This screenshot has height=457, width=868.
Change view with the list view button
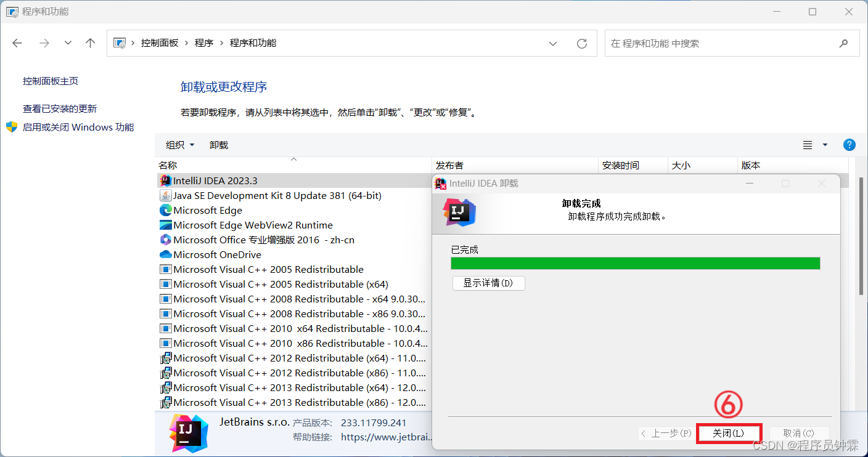[x=808, y=145]
